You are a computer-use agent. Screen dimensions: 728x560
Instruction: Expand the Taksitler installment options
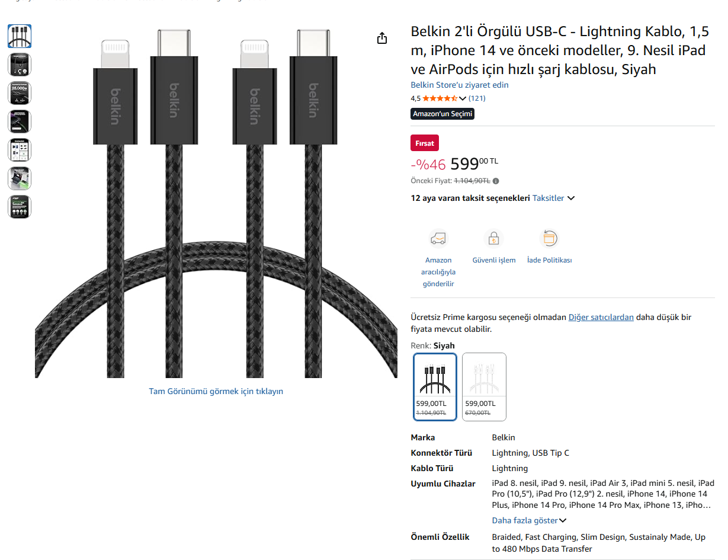point(553,199)
